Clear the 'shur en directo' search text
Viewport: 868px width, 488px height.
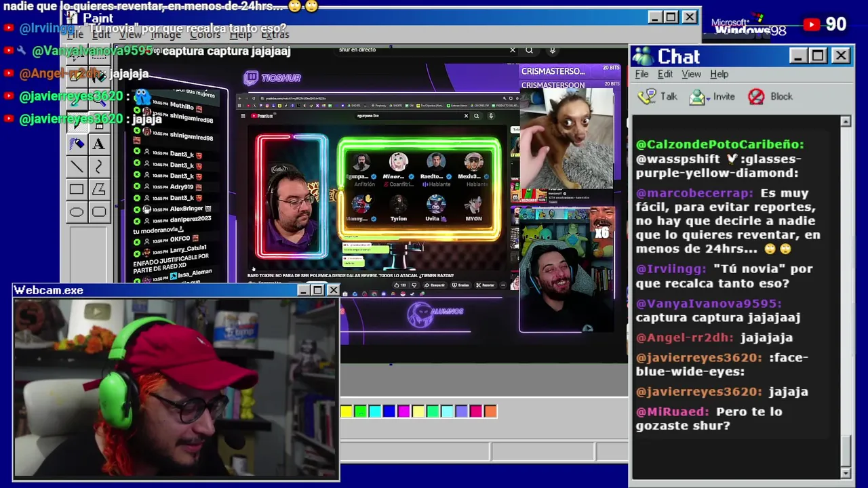pos(513,49)
